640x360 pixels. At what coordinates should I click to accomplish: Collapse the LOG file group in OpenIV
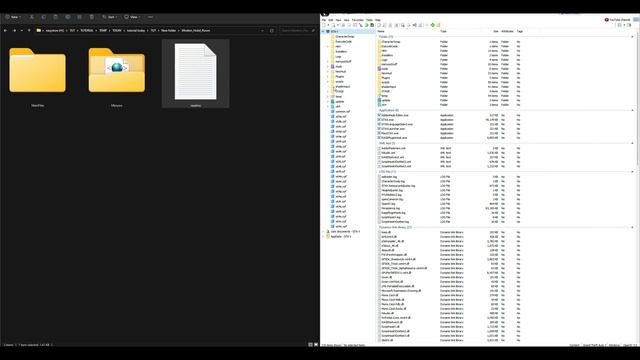click(633, 172)
